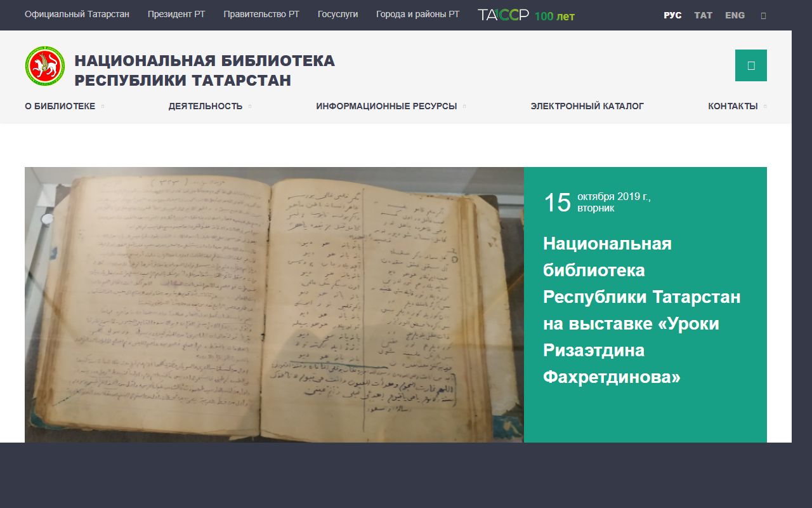Open the О библиотеке menu
This screenshot has width=812, height=508.
coord(60,107)
